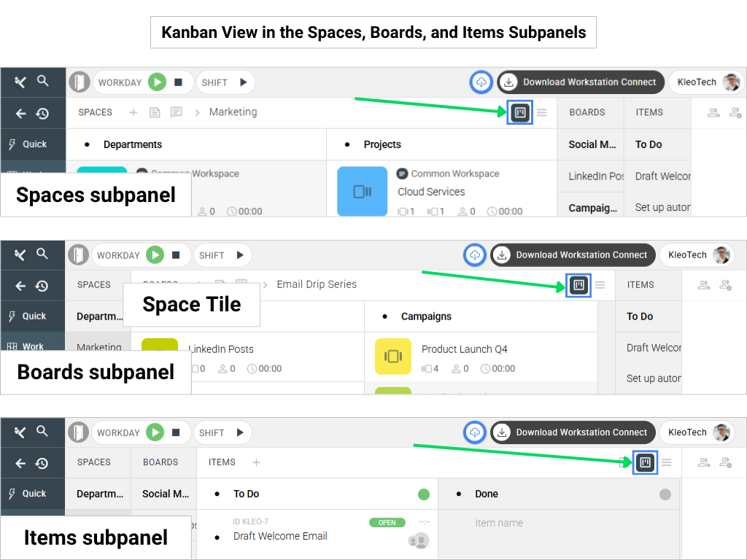Click green status circle in To Do column
The width and height of the screenshot is (747, 560).
coord(424,494)
